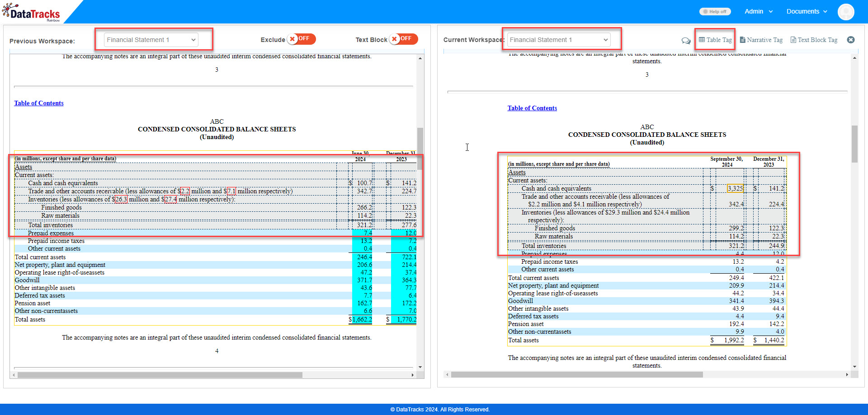
Task: Click the previous workspace scroll-up arrow
Action: coord(420,58)
